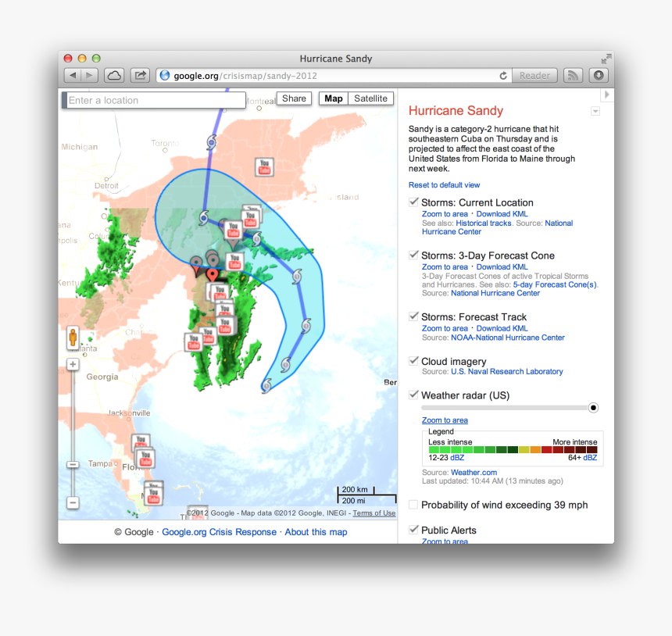Open the dropdown arrow beside Hurricane Sandy title
The width and height of the screenshot is (672, 636).
pos(595,112)
